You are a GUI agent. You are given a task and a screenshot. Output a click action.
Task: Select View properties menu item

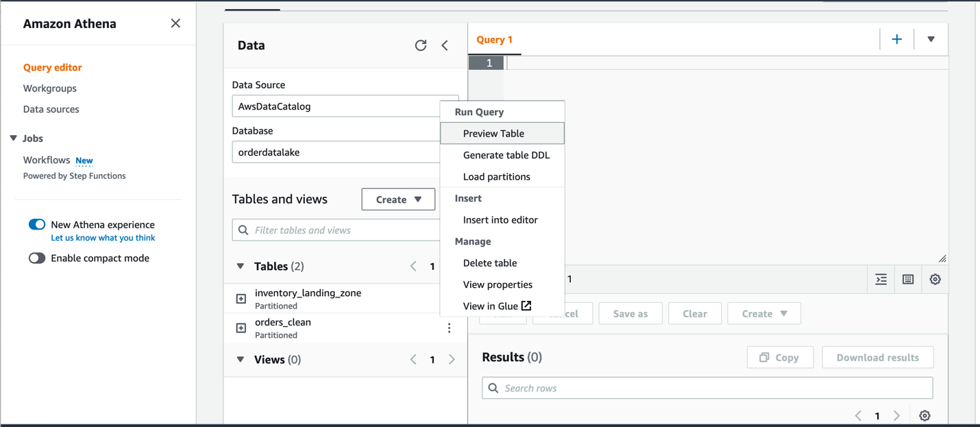[502, 284]
